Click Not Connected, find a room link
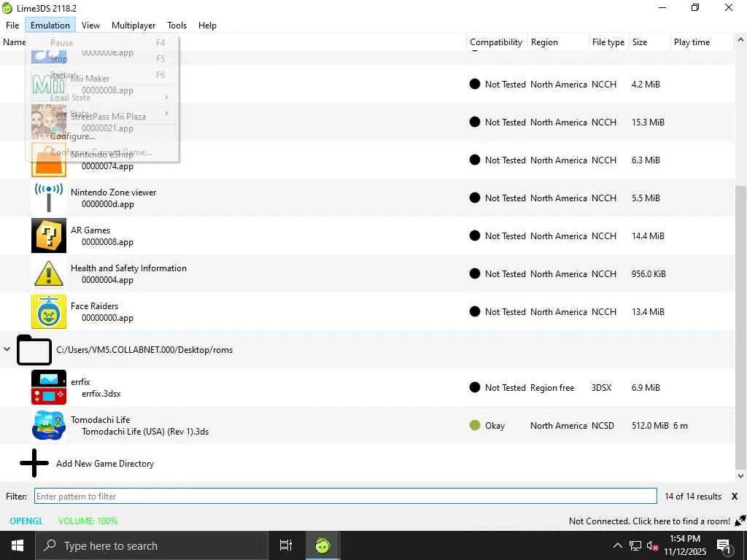747x560 pixels. point(649,521)
